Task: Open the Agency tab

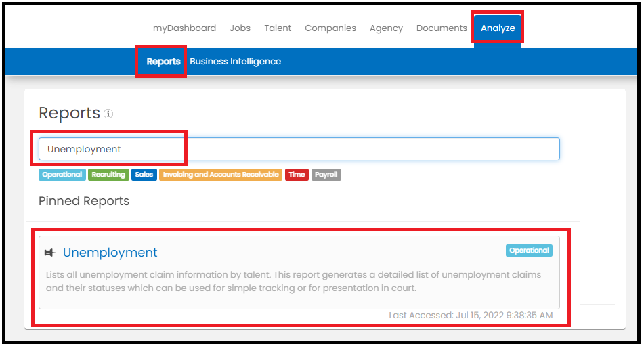Action: coord(386,28)
